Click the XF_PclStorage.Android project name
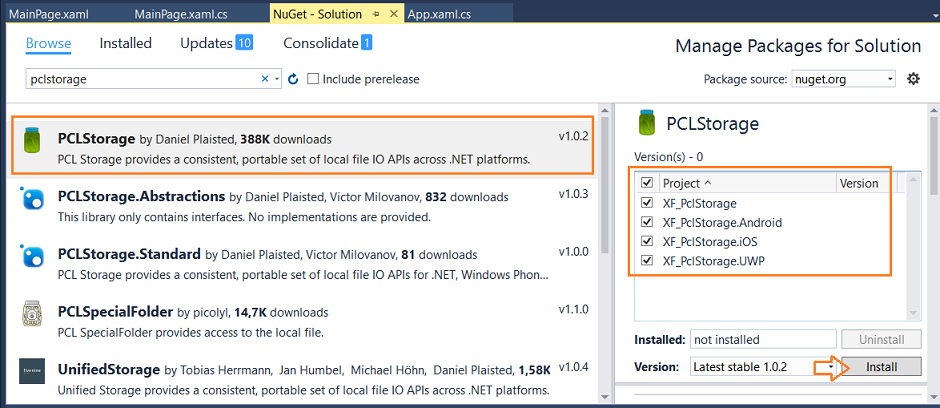Screen dimensions: 940x408 722,222
